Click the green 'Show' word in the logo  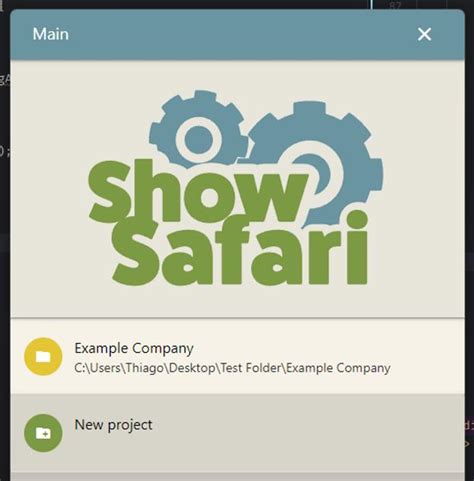click(x=197, y=192)
